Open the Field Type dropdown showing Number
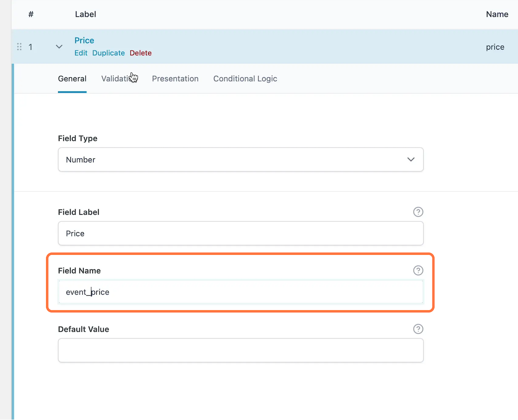The image size is (518, 420). pyautogui.click(x=240, y=159)
